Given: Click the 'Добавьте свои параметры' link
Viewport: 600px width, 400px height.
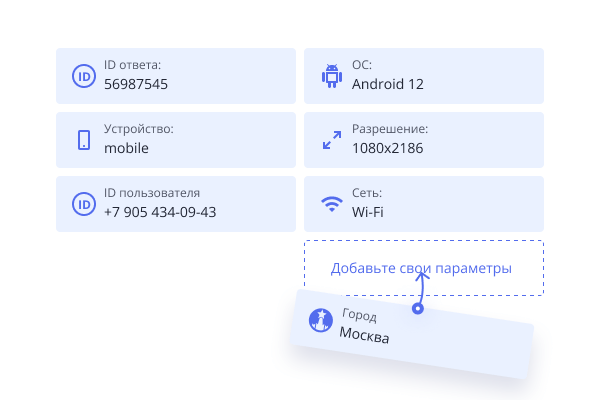Looking at the screenshot, I should [x=421, y=268].
